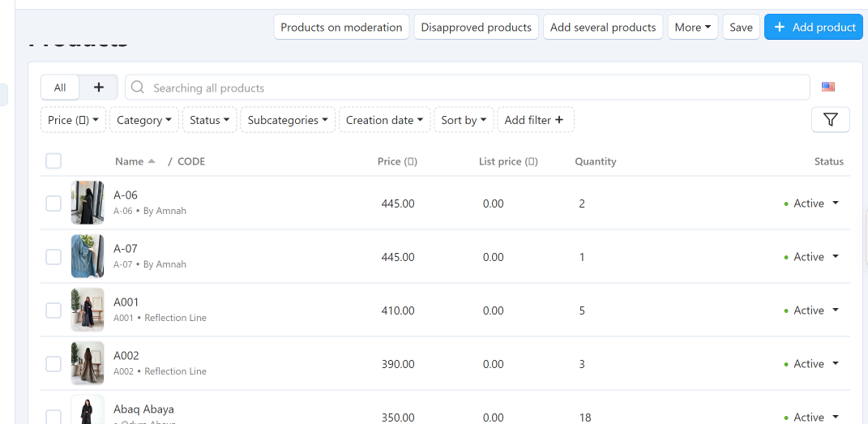The height and width of the screenshot is (424, 868).
Task: Edit Abaq Abaya price 350.00
Action: point(397,418)
